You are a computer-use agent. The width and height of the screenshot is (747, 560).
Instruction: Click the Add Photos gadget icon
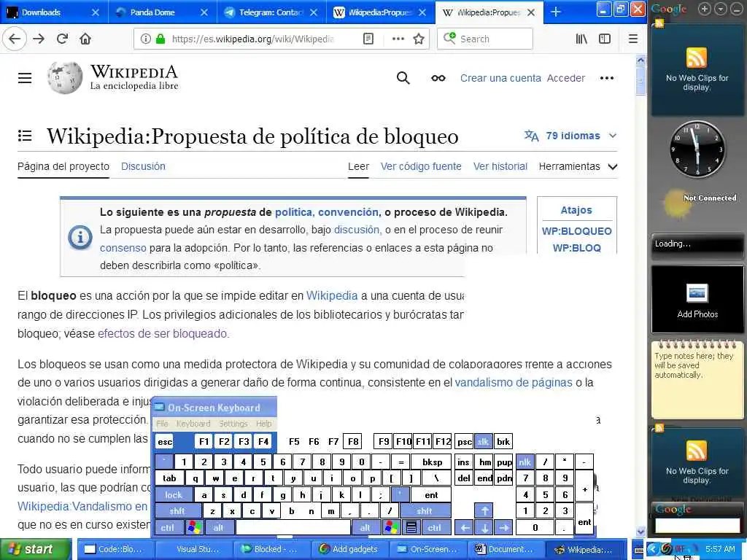pos(697,293)
